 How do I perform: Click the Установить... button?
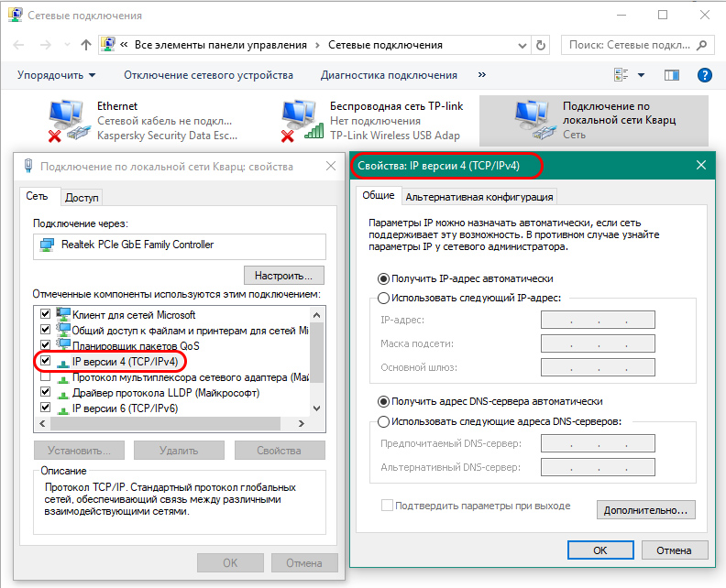[x=79, y=450]
